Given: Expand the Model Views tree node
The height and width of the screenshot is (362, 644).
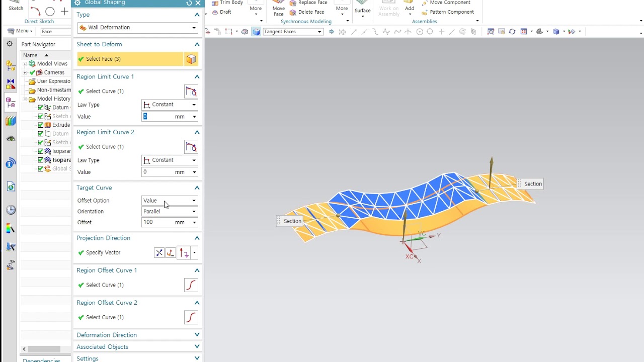Looking at the screenshot, I should [25, 64].
